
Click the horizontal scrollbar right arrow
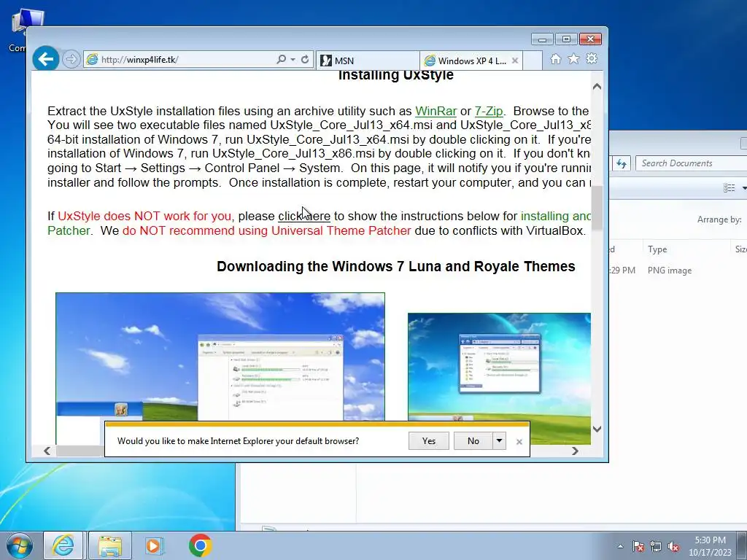click(575, 451)
